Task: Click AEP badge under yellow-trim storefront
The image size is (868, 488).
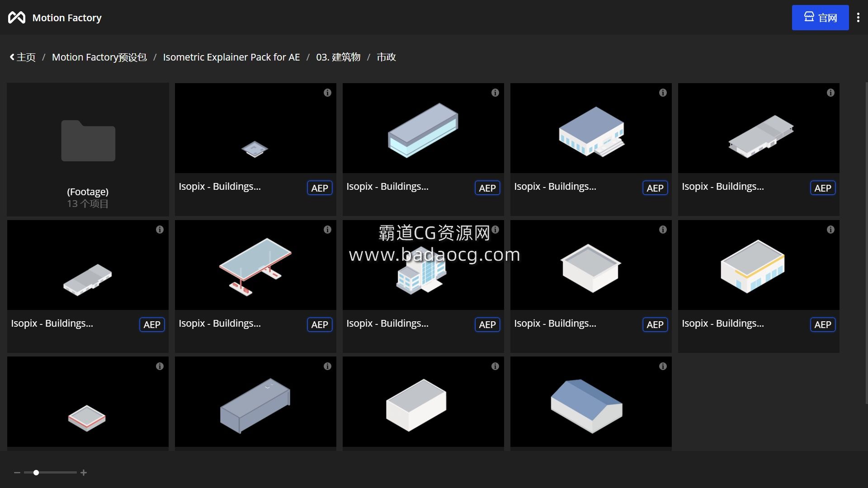Action: (823, 324)
